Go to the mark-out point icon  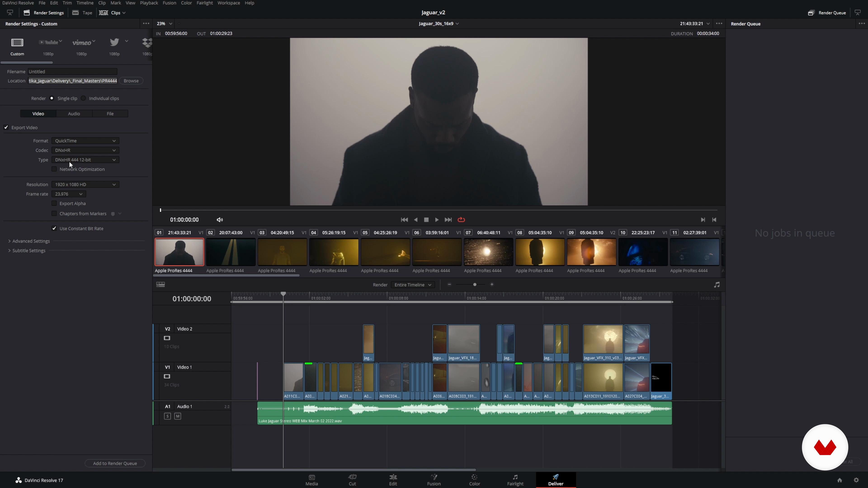[714, 220]
